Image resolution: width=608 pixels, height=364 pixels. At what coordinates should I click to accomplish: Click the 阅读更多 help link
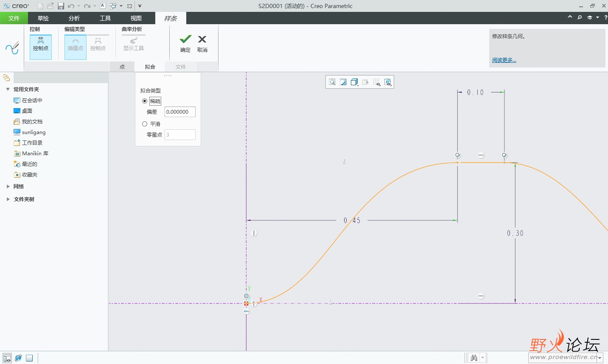click(504, 60)
